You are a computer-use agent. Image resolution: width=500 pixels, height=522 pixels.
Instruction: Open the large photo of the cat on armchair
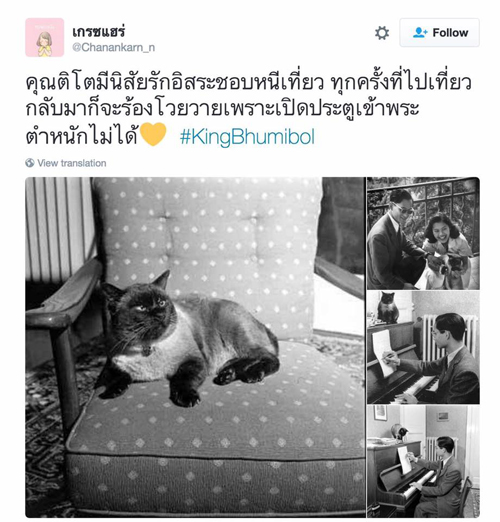tap(195, 347)
